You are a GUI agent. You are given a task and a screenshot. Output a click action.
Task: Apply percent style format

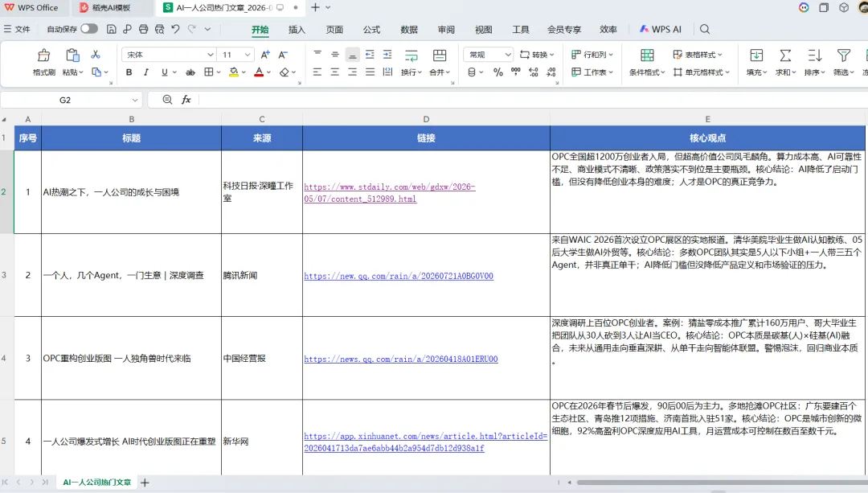(x=498, y=72)
